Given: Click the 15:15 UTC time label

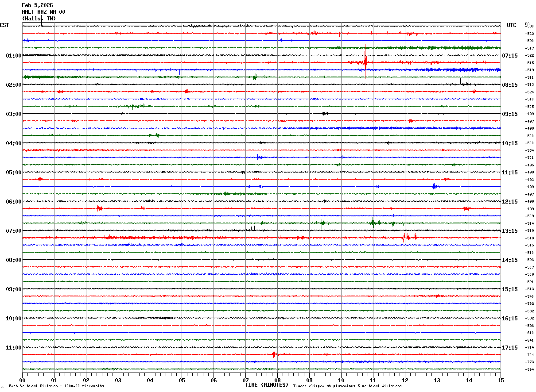Looking at the screenshot, I should 510,289.
